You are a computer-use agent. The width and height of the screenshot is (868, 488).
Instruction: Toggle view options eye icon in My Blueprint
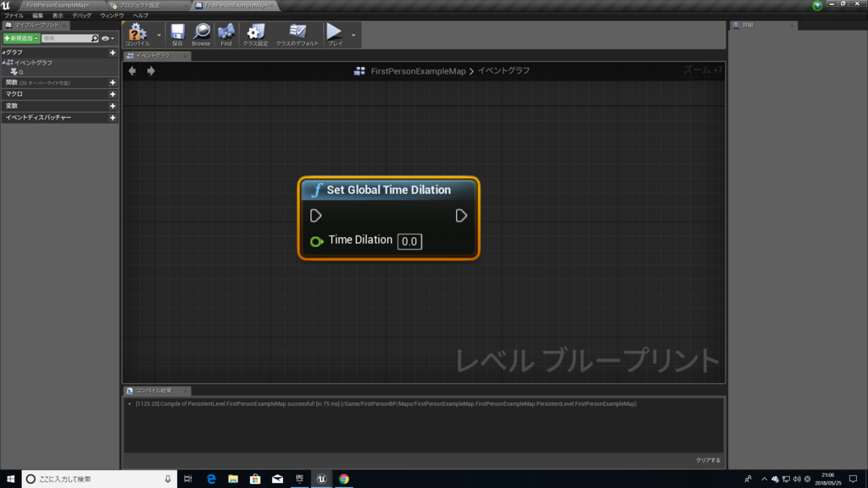pos(108,38)
